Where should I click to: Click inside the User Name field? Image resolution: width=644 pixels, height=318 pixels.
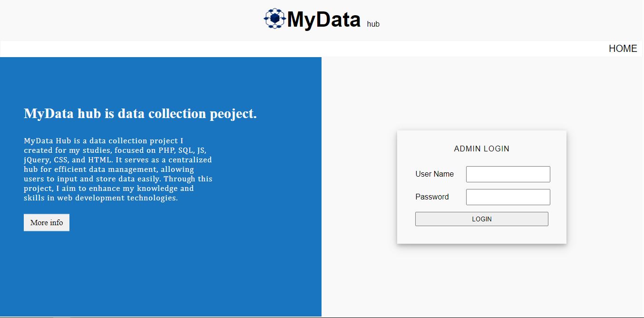click(x=507, y=174)
